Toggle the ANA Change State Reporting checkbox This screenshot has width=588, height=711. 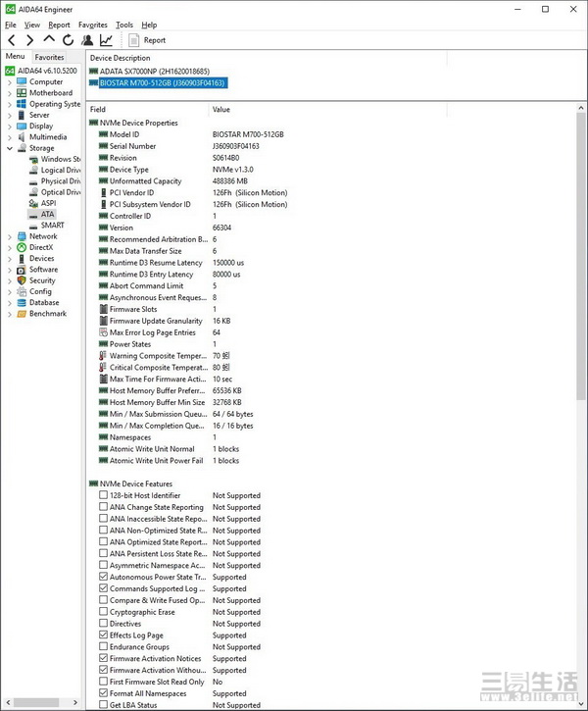103,507
